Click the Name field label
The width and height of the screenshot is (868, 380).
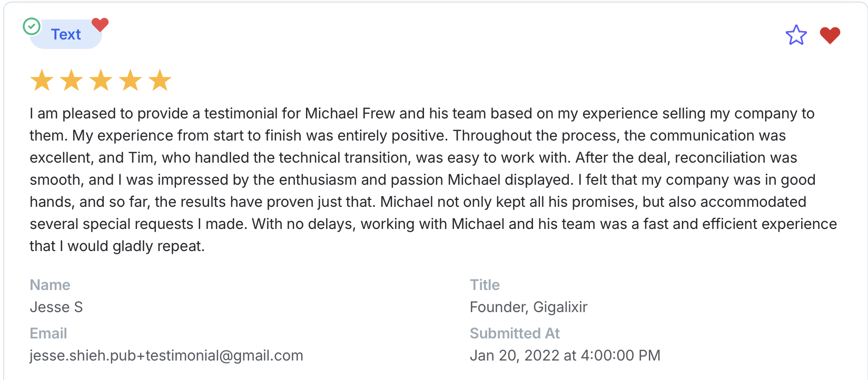[50, 285]
